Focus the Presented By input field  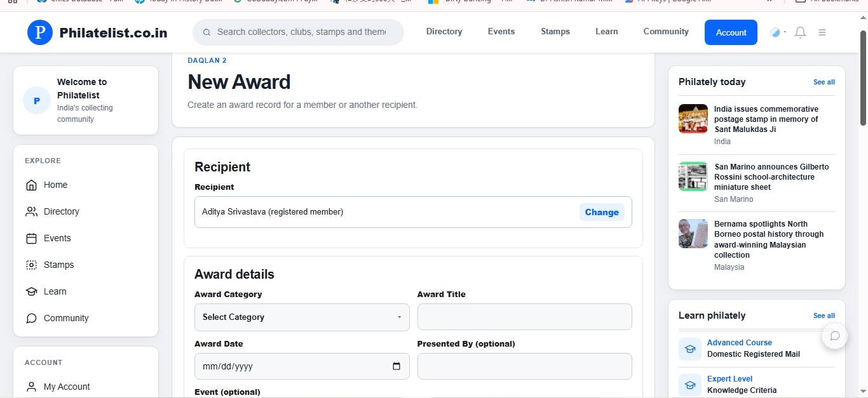(524, 366)
